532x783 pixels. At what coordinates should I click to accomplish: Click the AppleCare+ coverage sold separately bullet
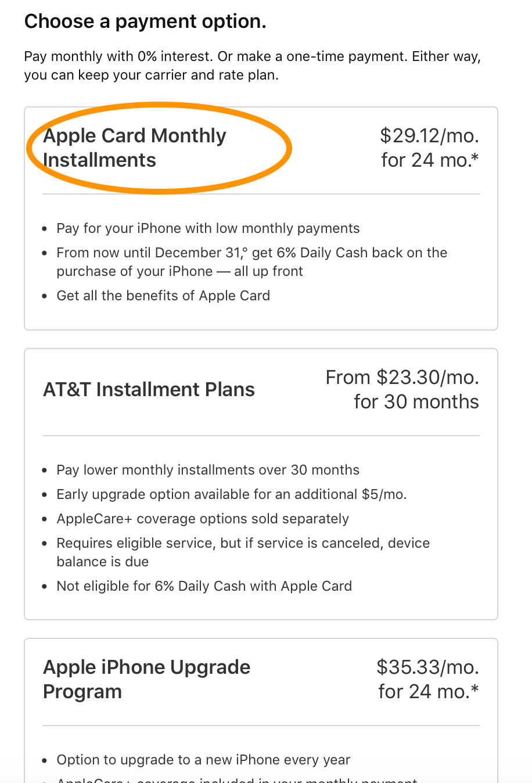[203, 518]
